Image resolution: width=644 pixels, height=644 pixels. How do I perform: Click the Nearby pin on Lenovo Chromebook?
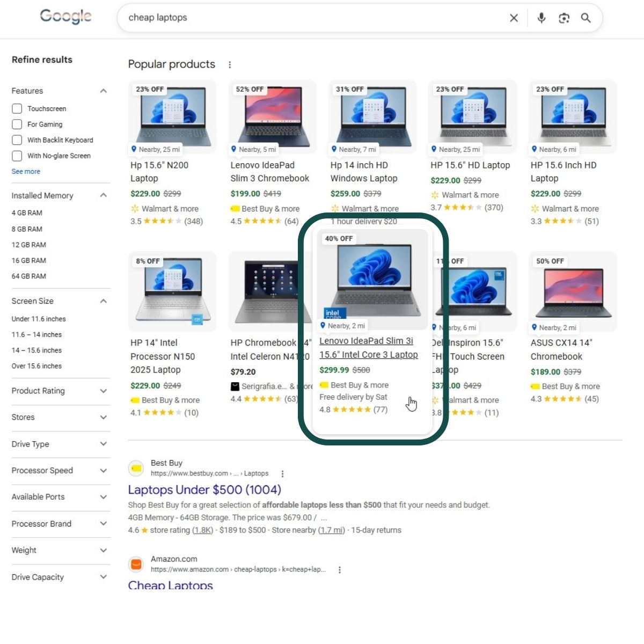[x=234, y=149]
